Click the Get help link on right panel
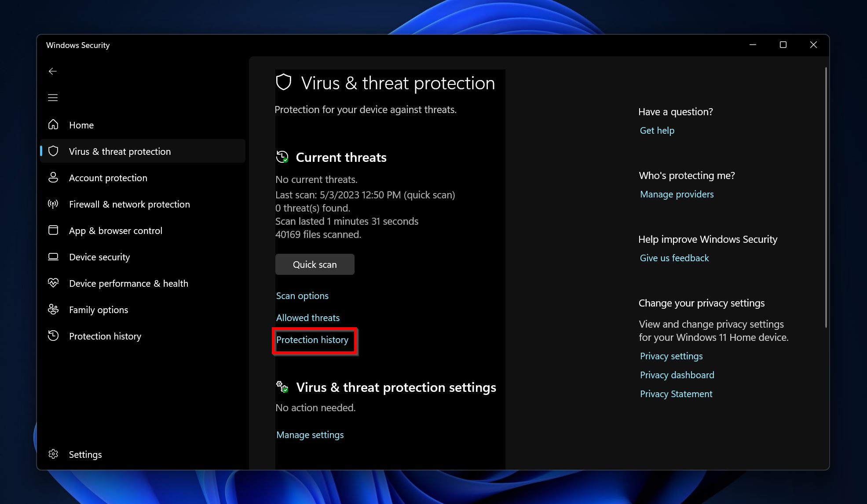This screenshot has width=867, height=504. [x=657, y=130]
